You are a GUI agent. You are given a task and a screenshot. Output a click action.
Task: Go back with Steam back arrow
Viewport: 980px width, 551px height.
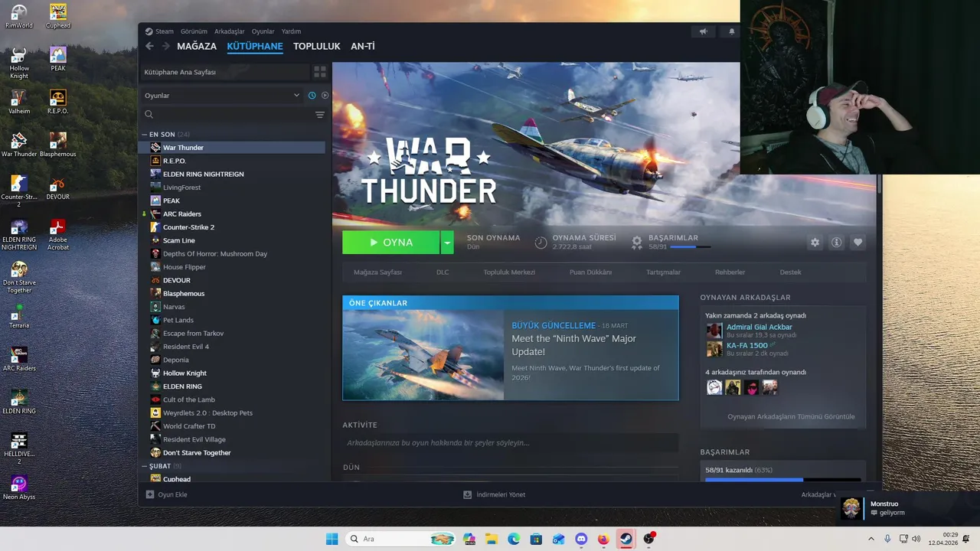[x=149, y=47]
